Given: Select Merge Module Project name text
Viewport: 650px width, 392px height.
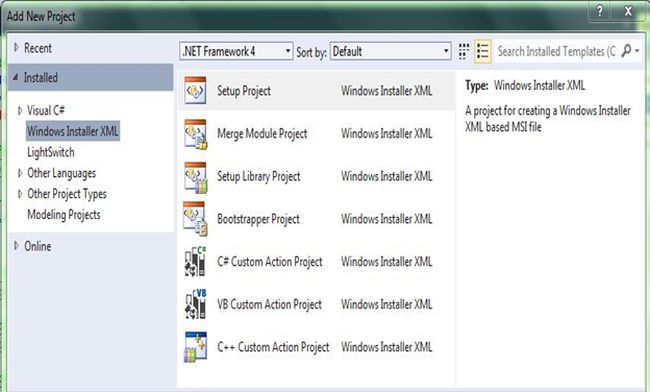Looking at the screenshot, I should point(262,133).
